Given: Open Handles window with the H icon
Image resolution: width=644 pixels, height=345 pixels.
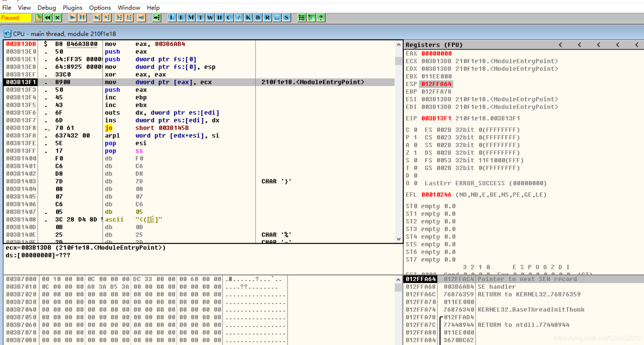Looking at the screenshot, I should (x=220, y=18).
